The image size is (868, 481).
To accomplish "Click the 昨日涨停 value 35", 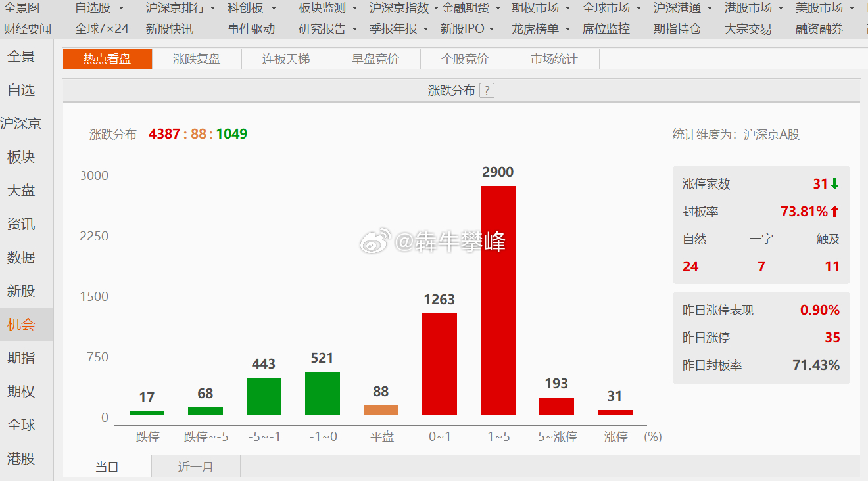I will [x=832, y=338].
